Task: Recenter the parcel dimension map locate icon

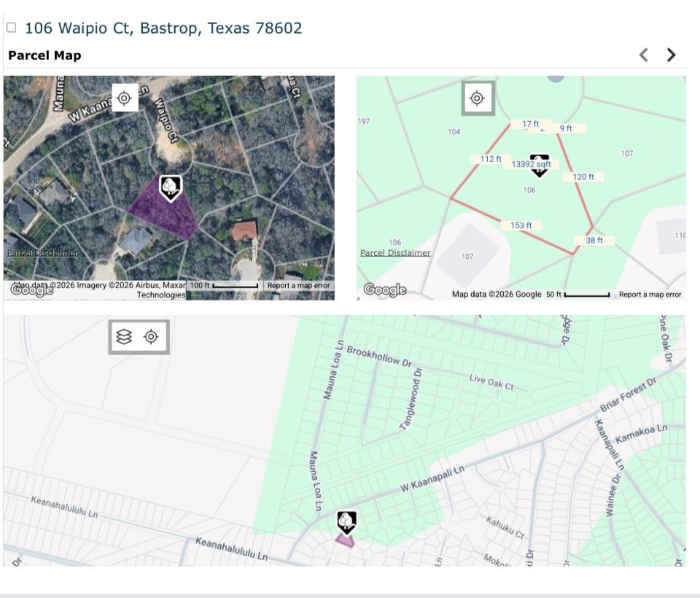Action: coord(477,98)
